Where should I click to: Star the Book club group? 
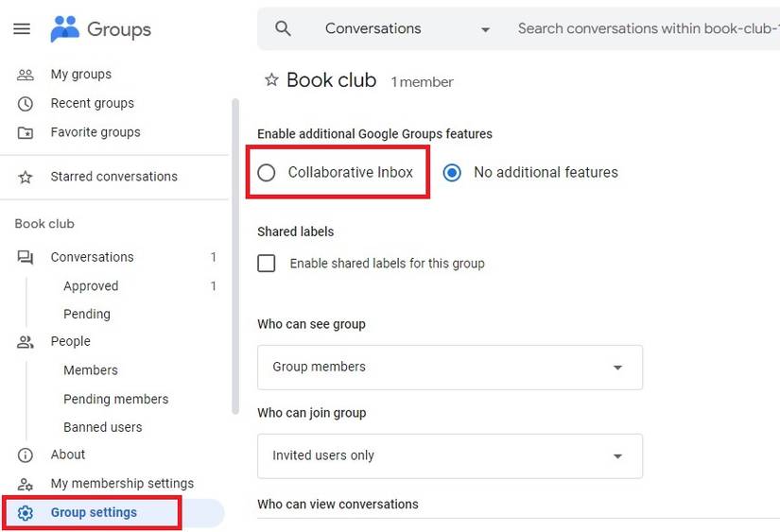tap(271, 80)
